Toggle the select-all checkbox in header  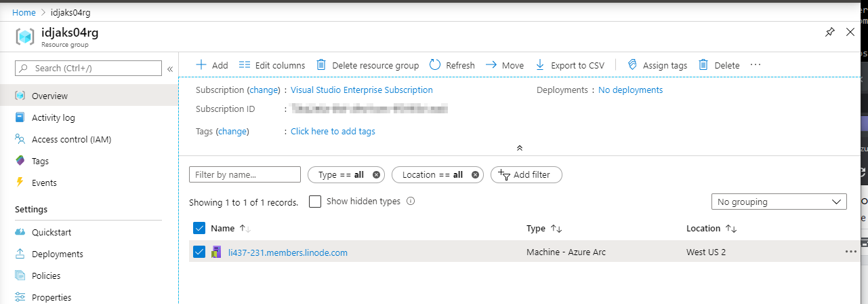199,228
